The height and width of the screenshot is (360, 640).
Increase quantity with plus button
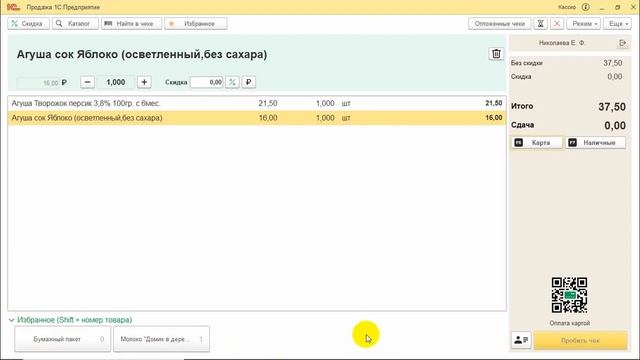144,82
